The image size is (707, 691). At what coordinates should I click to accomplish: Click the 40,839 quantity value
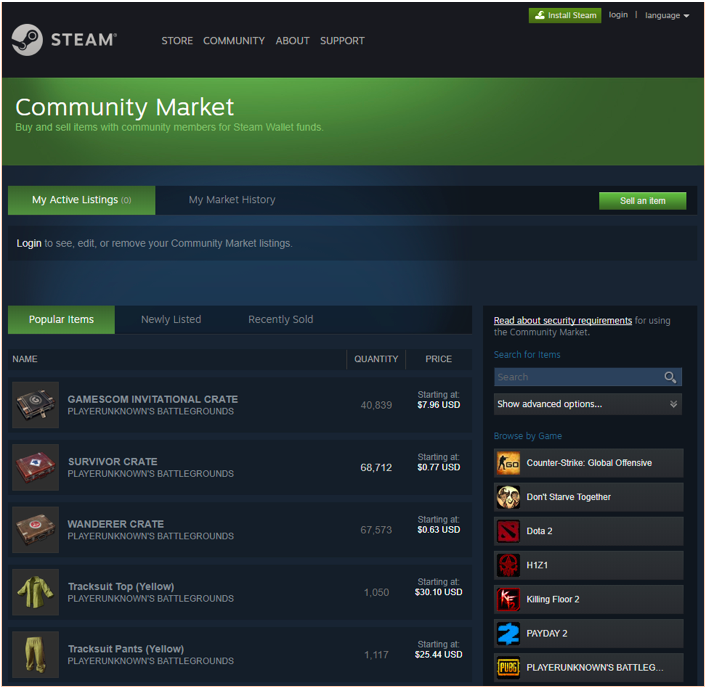click(376, 405)
